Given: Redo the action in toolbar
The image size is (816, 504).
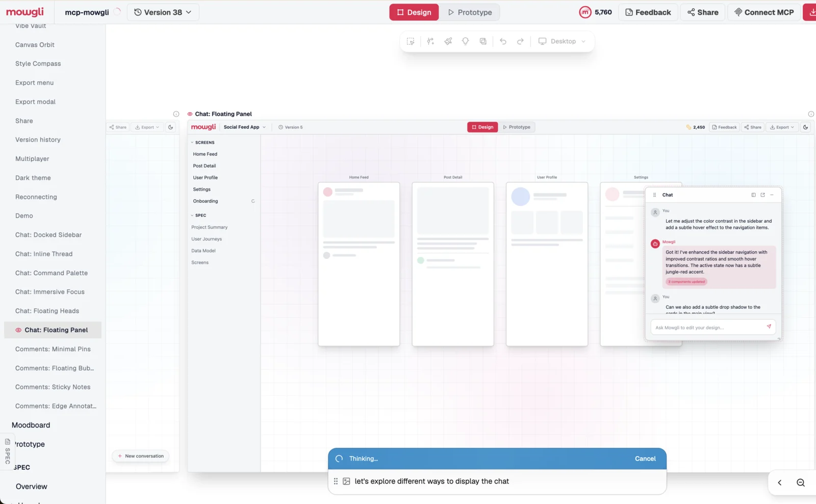Looking at the screenshot, I should (x=520, y=41).
